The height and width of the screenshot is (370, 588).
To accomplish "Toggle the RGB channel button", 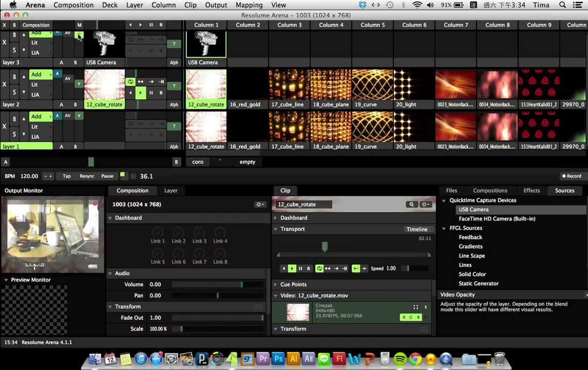I will coord(411,318).
